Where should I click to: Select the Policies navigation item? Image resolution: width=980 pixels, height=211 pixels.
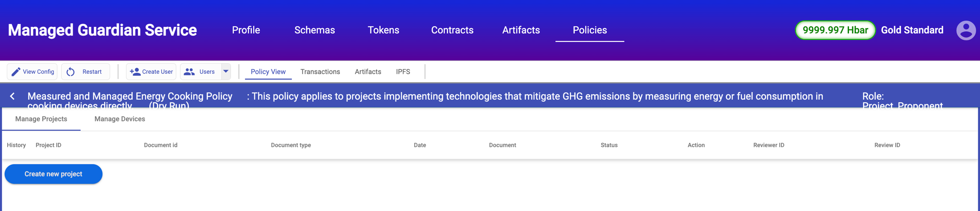point(590,30)
